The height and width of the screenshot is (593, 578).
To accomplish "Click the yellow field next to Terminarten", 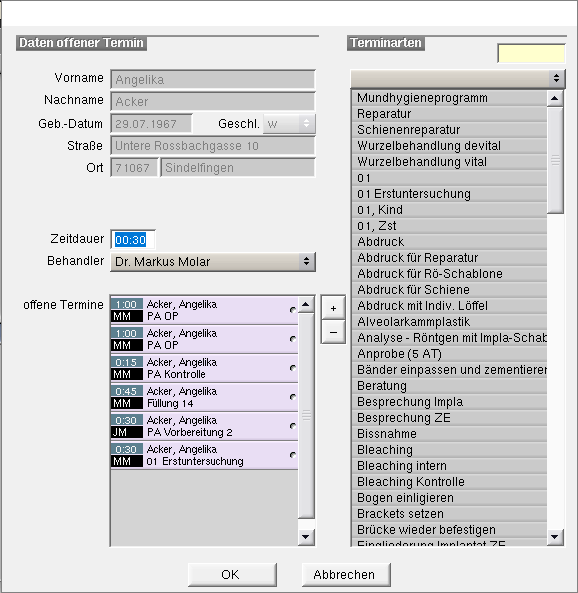I will [531, 53].
